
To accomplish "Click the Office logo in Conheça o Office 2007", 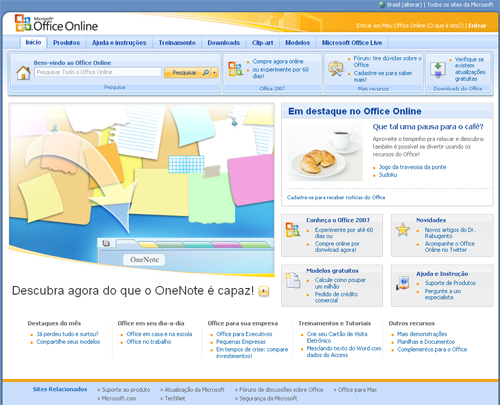I will tap(293, 230).
